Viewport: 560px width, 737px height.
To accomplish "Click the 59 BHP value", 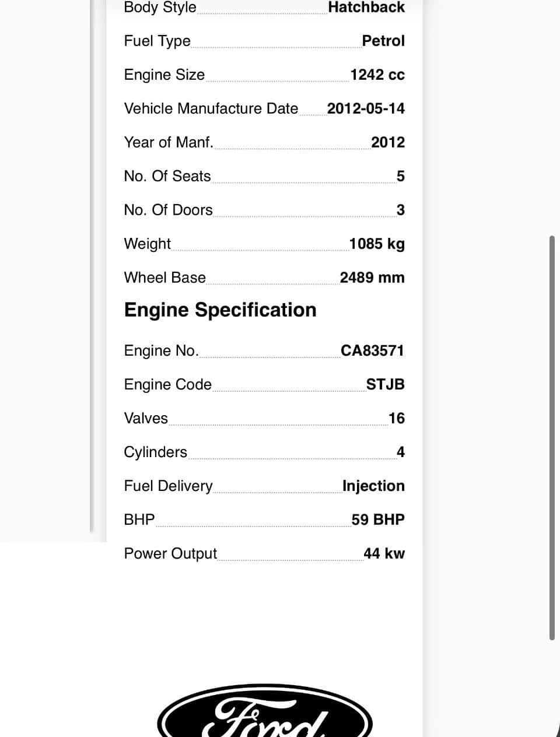I will 378,520.
